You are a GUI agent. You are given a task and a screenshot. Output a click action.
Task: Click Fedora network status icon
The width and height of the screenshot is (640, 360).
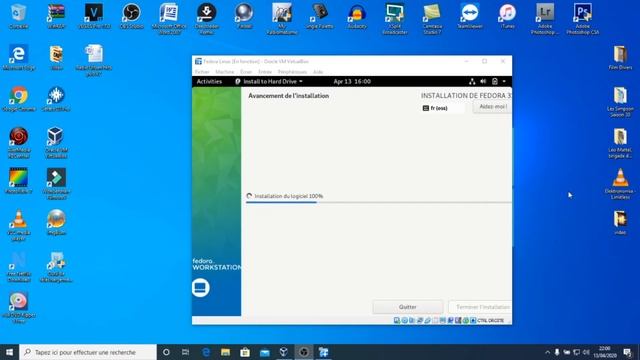pos(472,82)
